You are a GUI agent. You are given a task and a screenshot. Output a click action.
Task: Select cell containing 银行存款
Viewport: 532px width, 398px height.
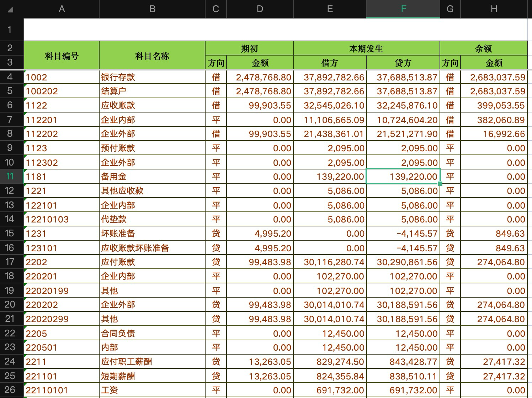(152, 77)
